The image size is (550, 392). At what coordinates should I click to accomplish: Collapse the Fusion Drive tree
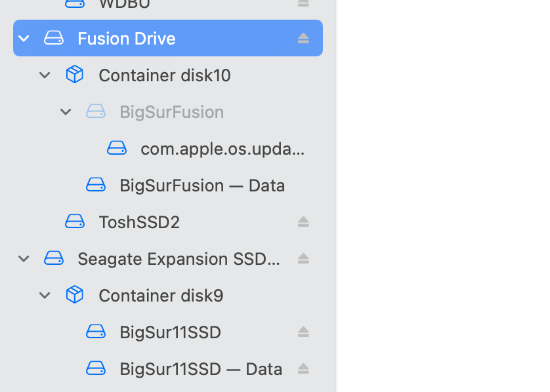(x=24, y=38)
